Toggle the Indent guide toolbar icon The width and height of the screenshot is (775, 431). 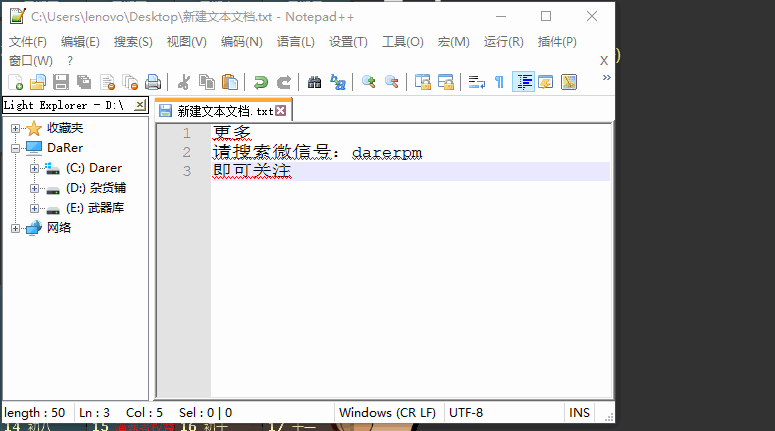pyautogui.click(x=523, y=82)
